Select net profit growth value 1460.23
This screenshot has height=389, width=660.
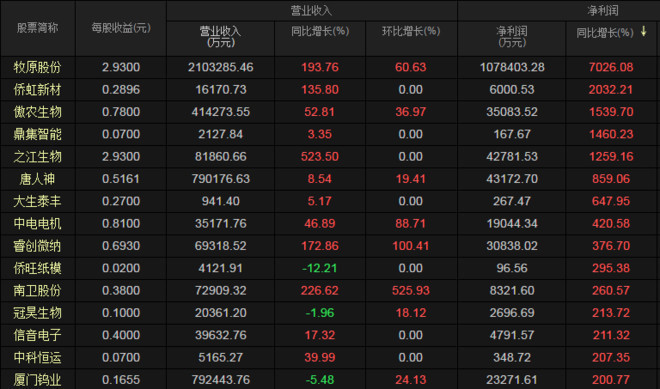(x=611, y=134)
